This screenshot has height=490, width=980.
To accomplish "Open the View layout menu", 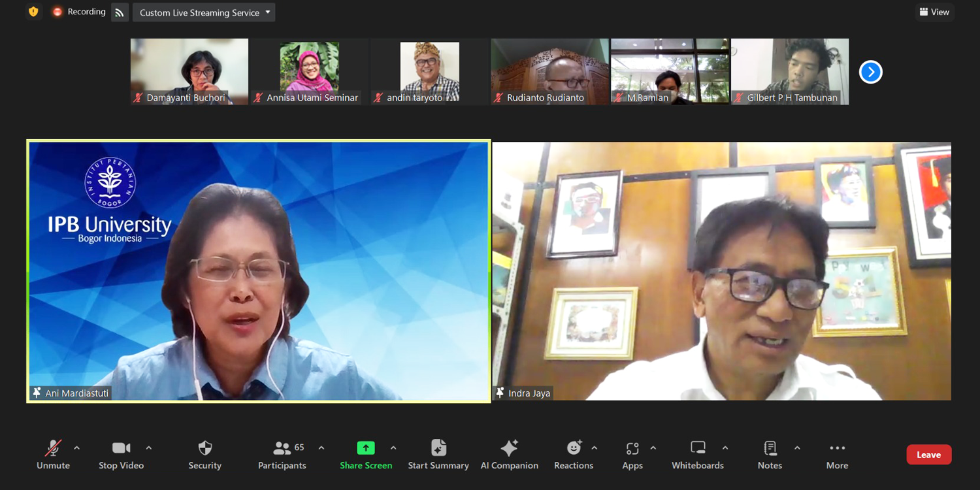I will [934, 12].
